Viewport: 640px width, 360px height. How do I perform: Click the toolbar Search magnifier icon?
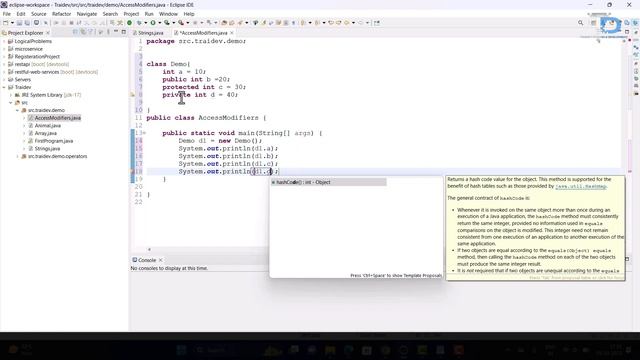click(580, 23)
